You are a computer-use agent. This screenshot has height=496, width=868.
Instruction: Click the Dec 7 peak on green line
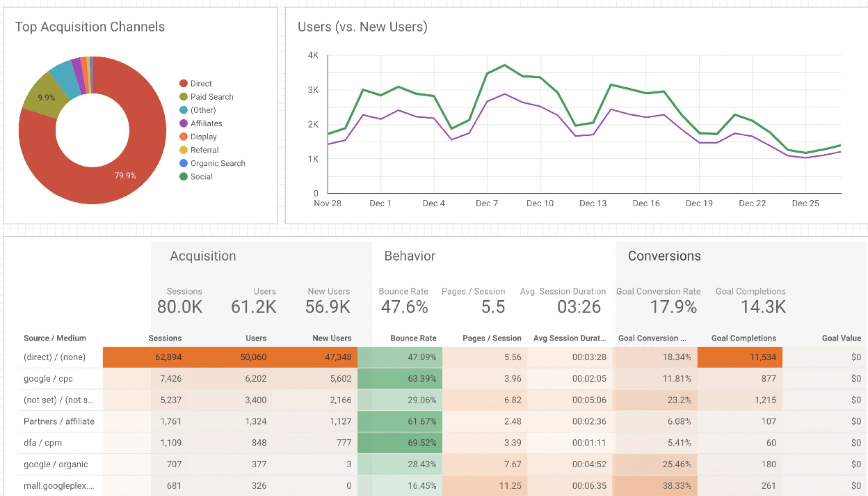click(505, 65)
